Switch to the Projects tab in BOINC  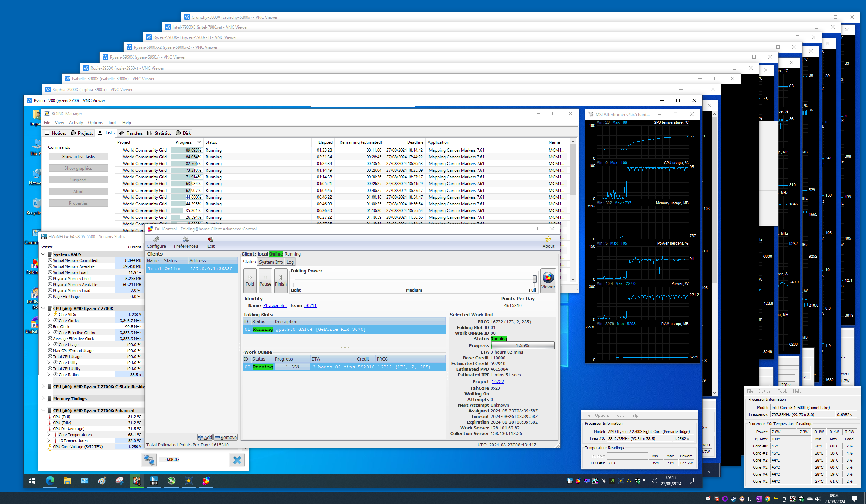point(82,133)
